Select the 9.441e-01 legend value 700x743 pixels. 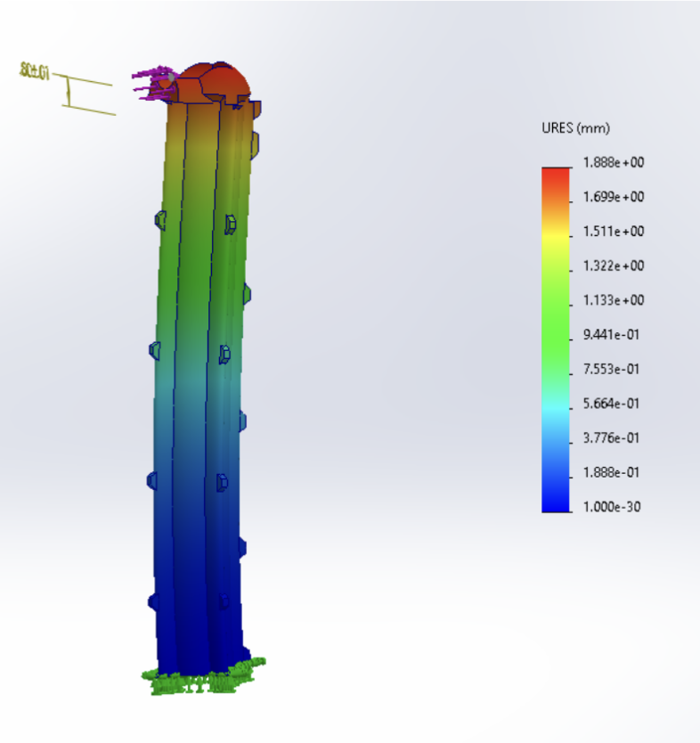pyautogui.click(x=614, y=334)
